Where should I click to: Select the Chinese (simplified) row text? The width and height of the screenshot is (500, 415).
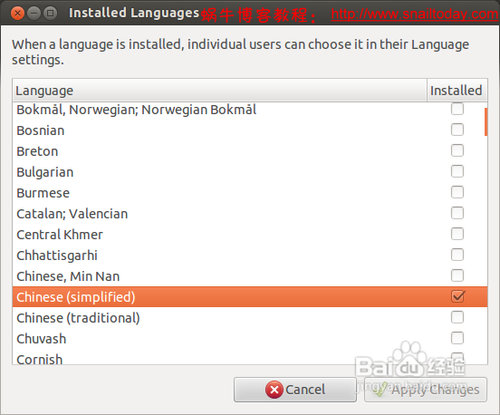point(76,297)
